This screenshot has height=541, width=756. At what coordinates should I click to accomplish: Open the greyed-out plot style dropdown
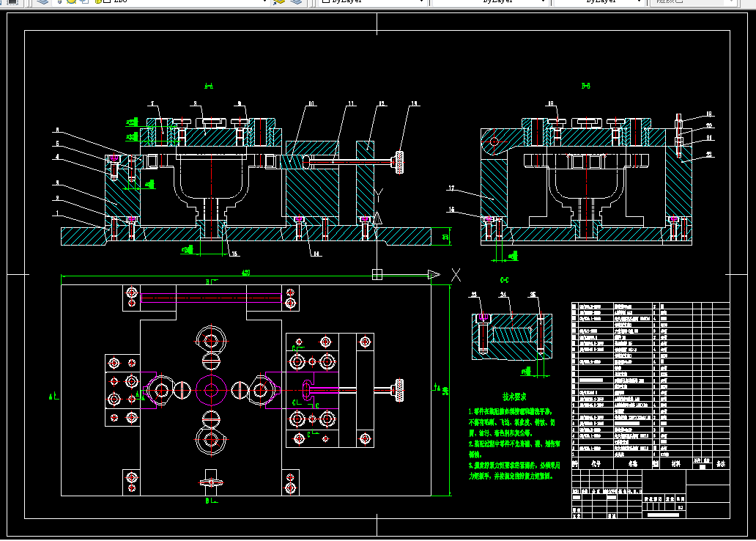[693, 1]
